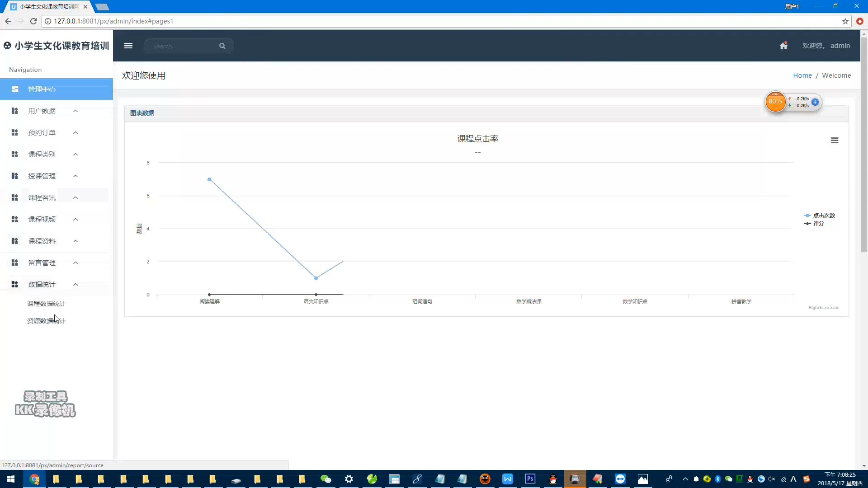Expand 课程视频 menu chevron
This screenshot has width=868, height=488.
[x=75, y=219]
